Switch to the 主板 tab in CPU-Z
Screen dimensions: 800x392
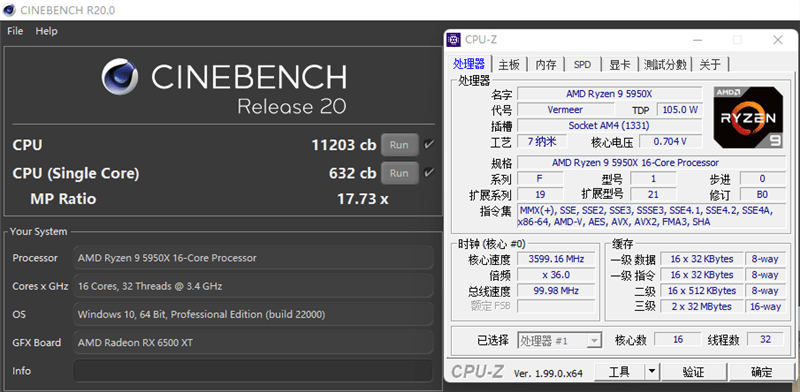click(509, 65)
